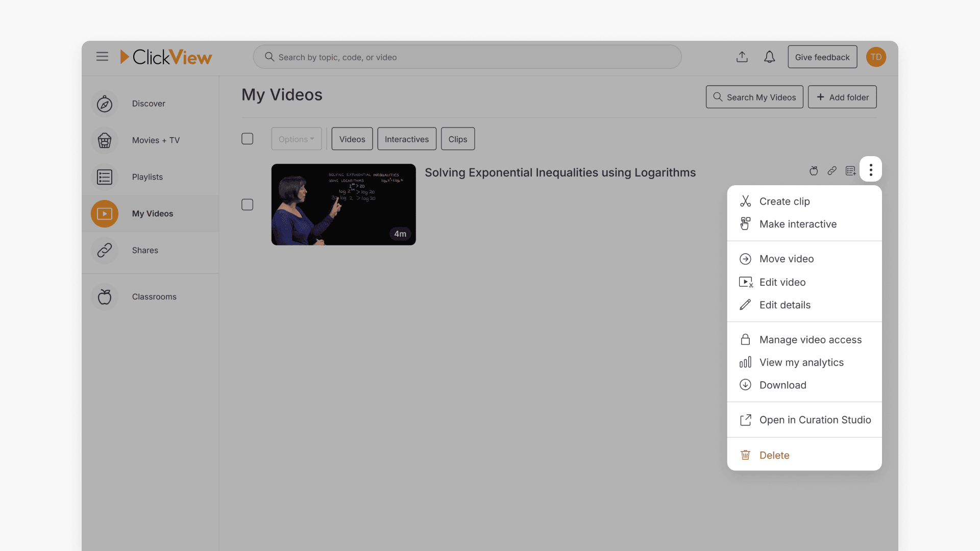Viewport: 980px width, 551px height.
Task: Select Delete from the video menu
Action: point(774,455)
